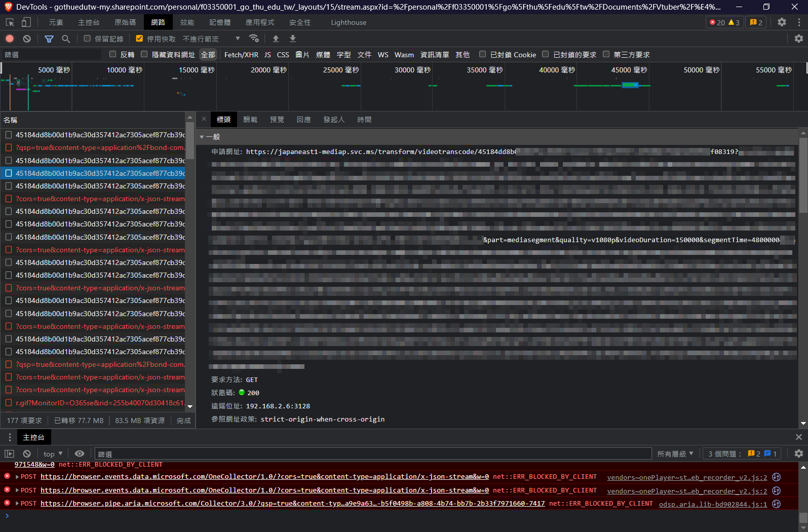The width and height of the screenshot is (808, 532).
Task: Check the 第三方要求 checkbox
Action: coord(606,54)
